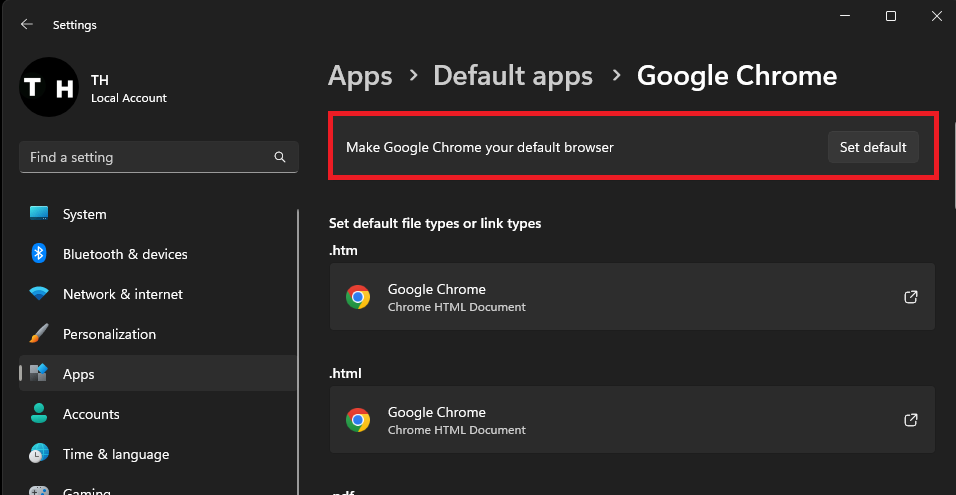Select Apps in the sidebar
Image resolution: width=956 pixels, height=495 pixels.
158,373
